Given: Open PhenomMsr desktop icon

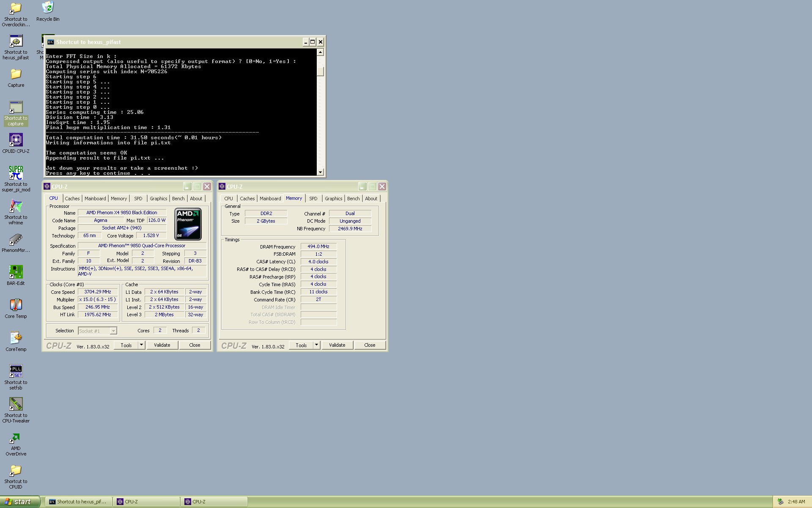Looking at the screenshot, I should tap(16, 243).
